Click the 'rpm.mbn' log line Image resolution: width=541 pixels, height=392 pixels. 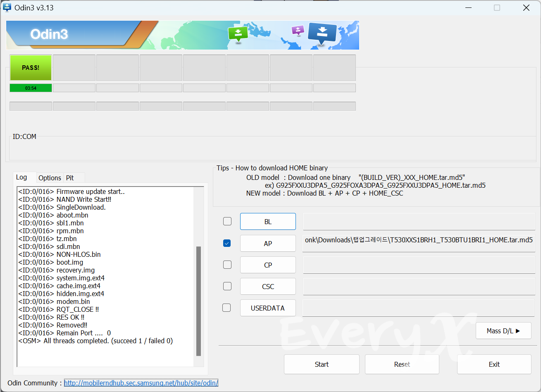[51, 231]
